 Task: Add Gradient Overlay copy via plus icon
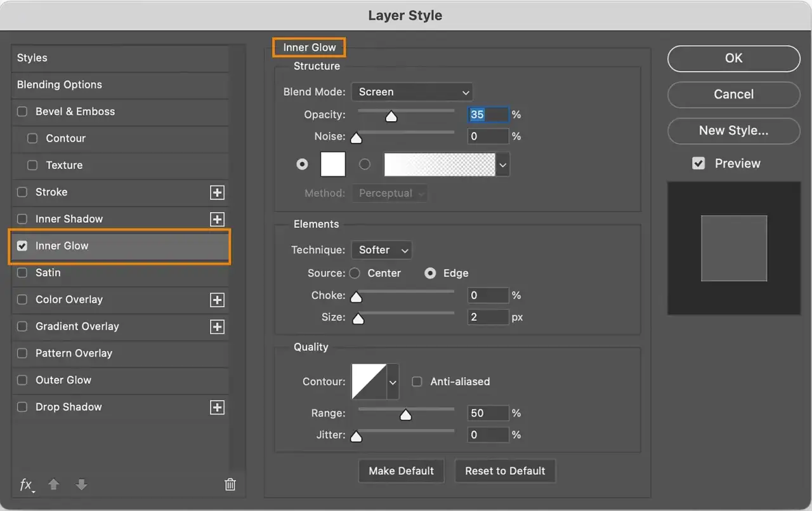(x=217, y=326)
